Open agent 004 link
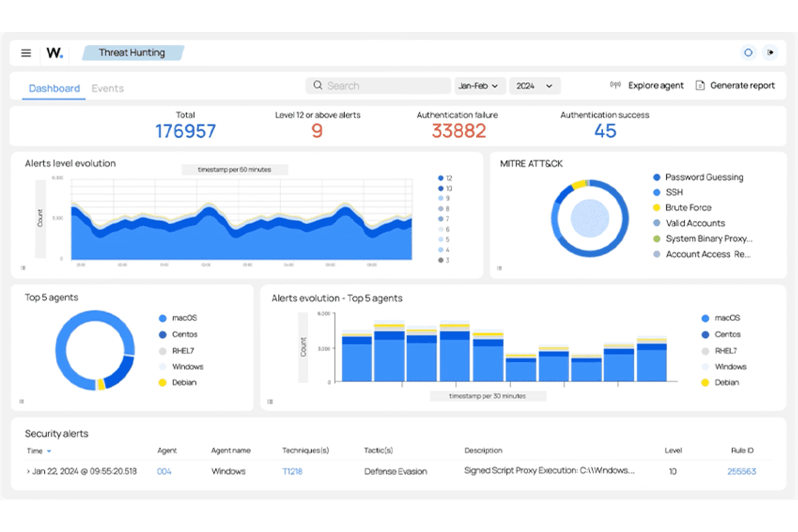Screen dimensions: 798x532 coord(164,472)
